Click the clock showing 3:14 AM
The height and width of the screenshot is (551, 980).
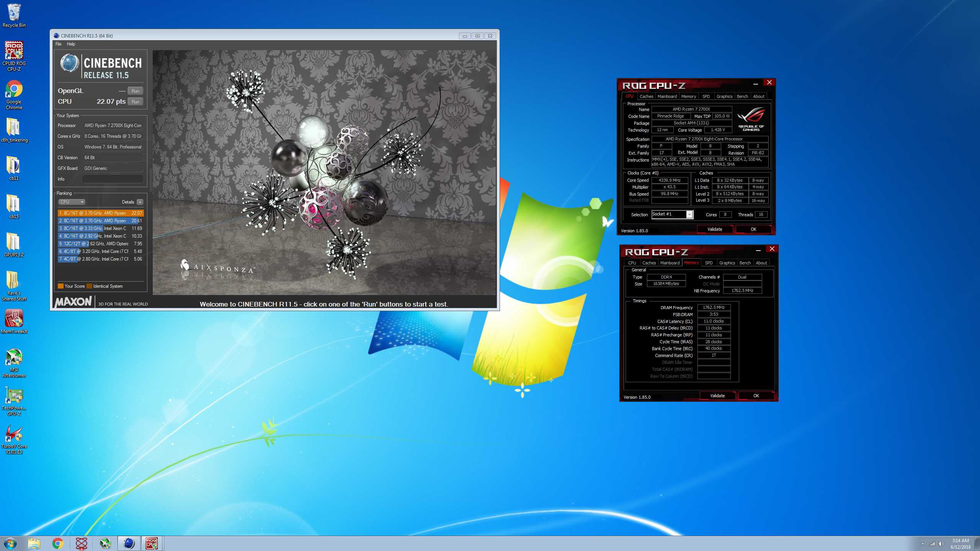(960, 540)
